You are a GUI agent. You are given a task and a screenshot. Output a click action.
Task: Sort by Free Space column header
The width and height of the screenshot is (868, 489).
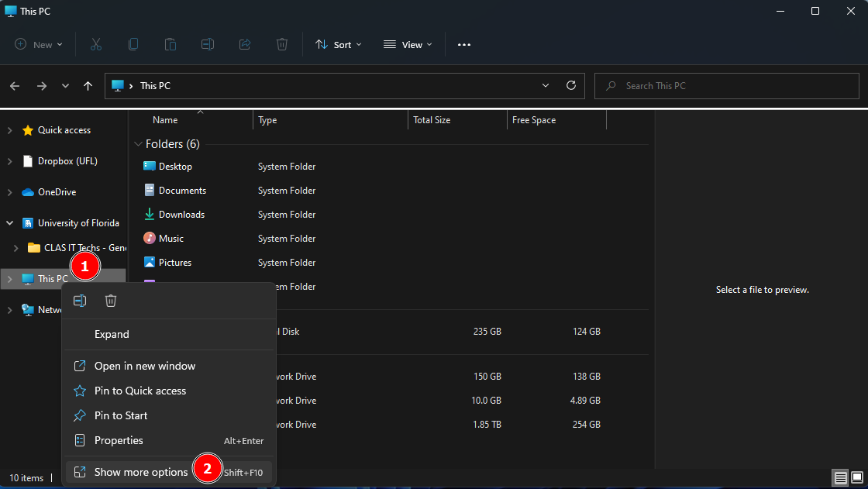pyautogui.click(x=534, y=120)
